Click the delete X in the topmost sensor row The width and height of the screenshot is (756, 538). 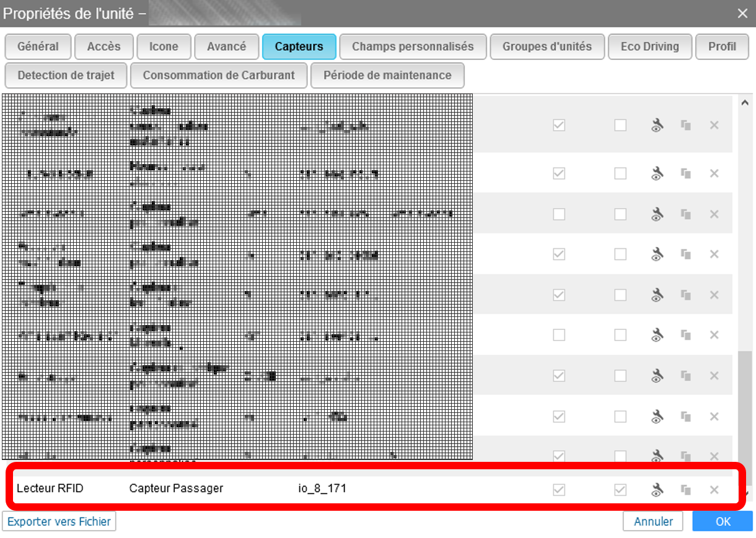(714, 125)
